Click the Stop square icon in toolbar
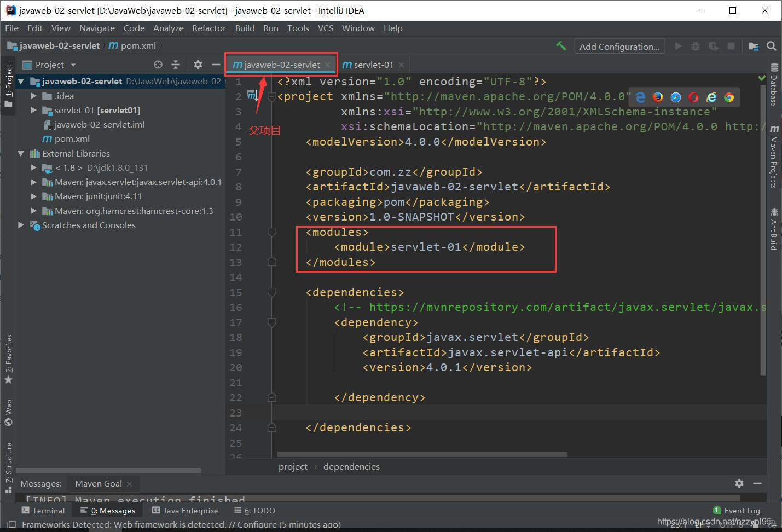The width and height of the screenshot is (782, 532). pos(731,47)
